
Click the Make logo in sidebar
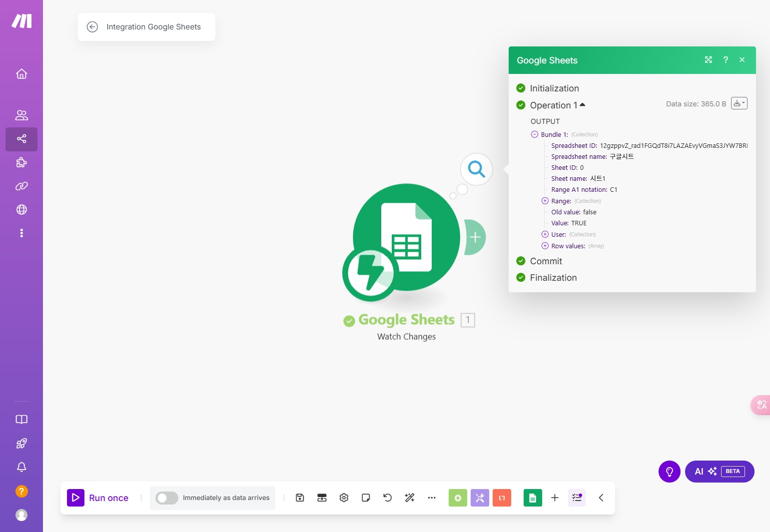coord(21,21)
